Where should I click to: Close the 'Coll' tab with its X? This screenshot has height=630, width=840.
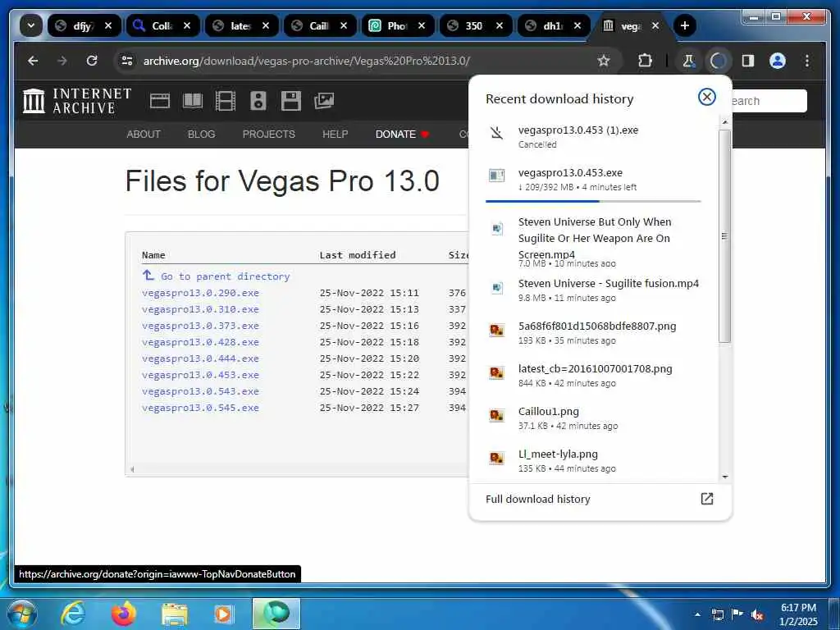[x=187, y=25]
